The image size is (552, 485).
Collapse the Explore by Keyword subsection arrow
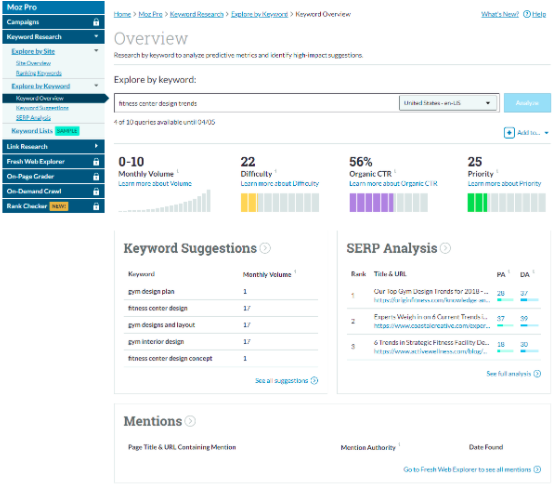[x=96, y=86]
